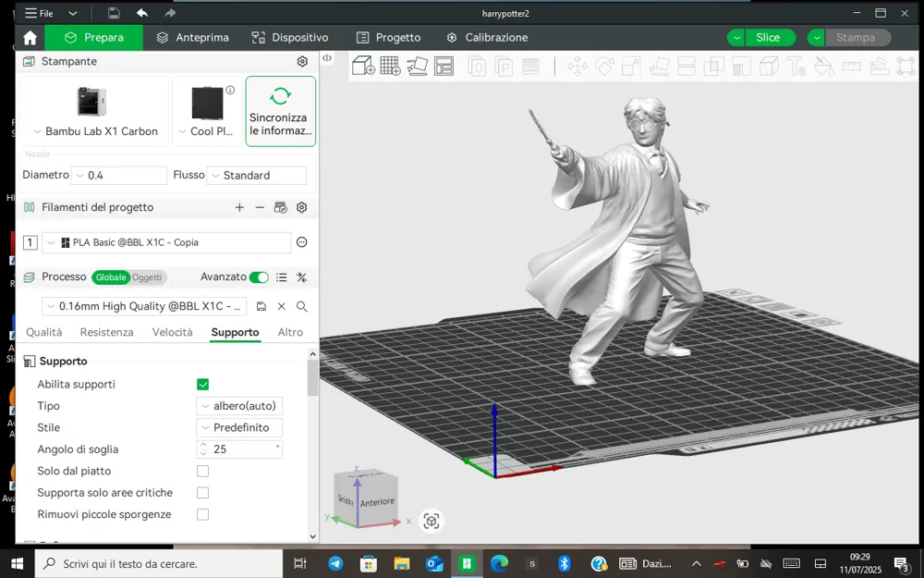The width and height of the screenshot is (924, 578).
Task: Open the Slice options dropdown arrow
Action: (x=736, y=38)
